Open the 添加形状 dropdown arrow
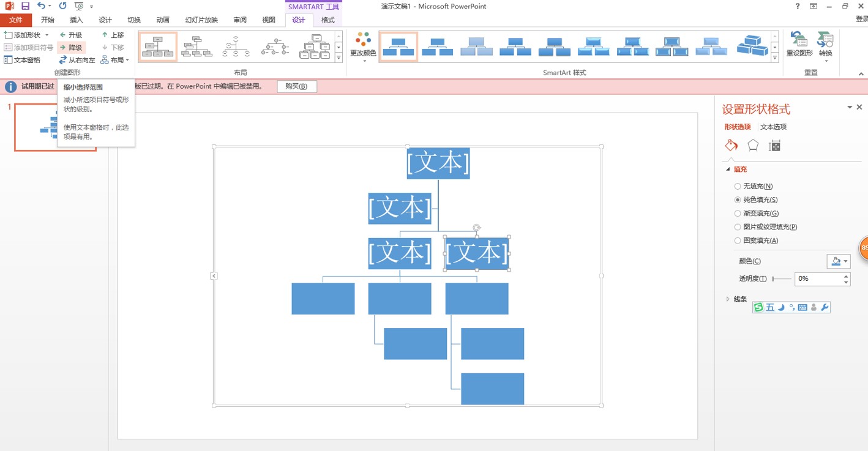This screenshot has height=451, width=868. [x=47, y=35]
